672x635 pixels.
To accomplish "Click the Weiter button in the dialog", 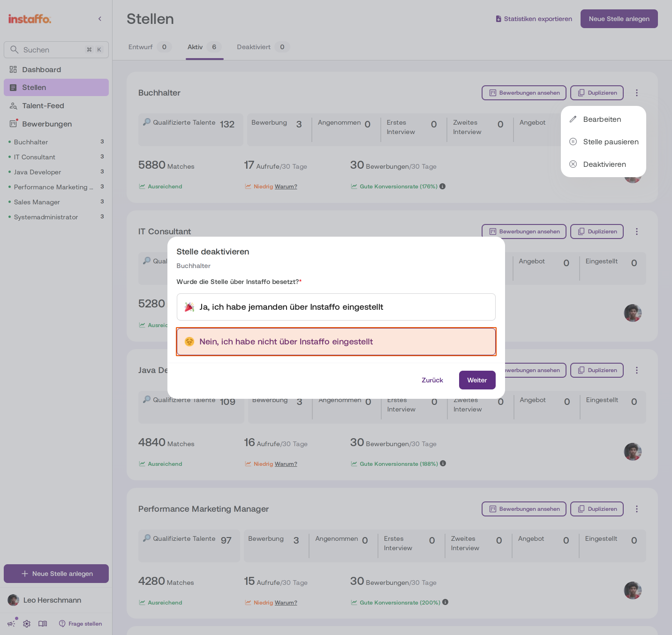I will tap(477, 380).
